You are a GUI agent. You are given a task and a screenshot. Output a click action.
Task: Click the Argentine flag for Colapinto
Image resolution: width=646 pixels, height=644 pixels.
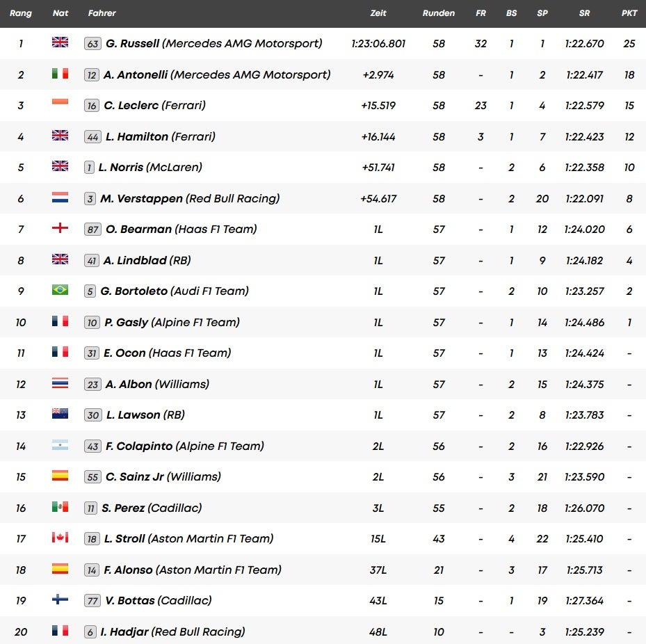click(60, 445)
